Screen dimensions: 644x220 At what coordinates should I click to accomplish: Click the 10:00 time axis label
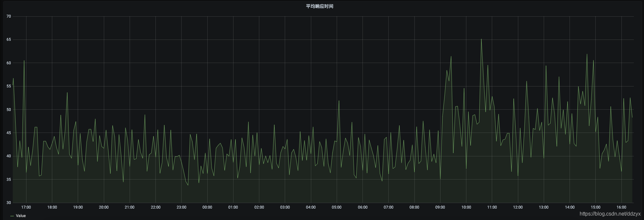(466, 207)
